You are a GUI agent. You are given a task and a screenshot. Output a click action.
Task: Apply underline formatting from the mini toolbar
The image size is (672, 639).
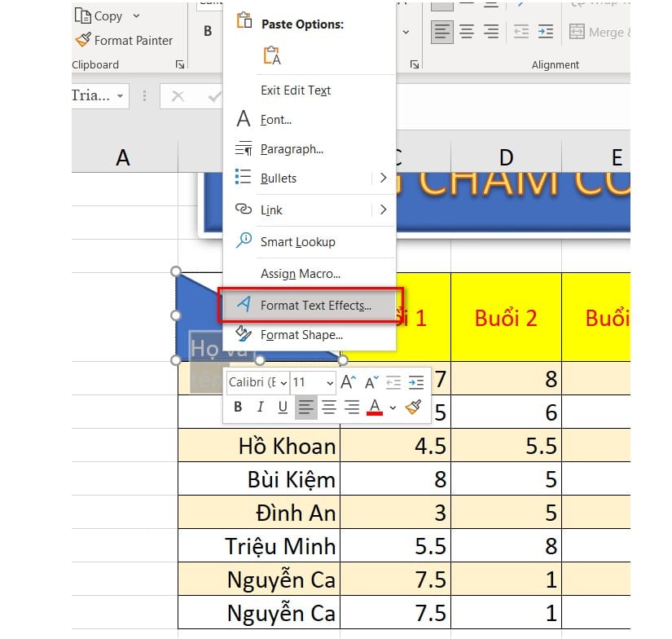coord(281,407)
